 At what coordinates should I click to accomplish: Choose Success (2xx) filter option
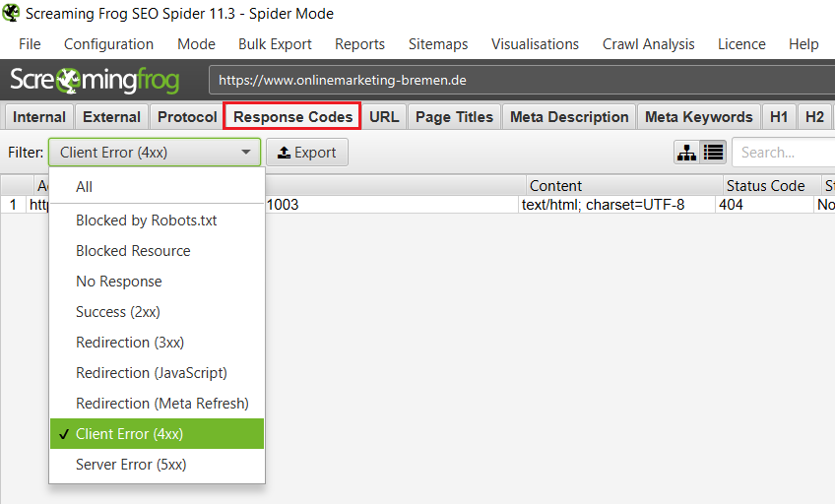[x=158, y=312]
